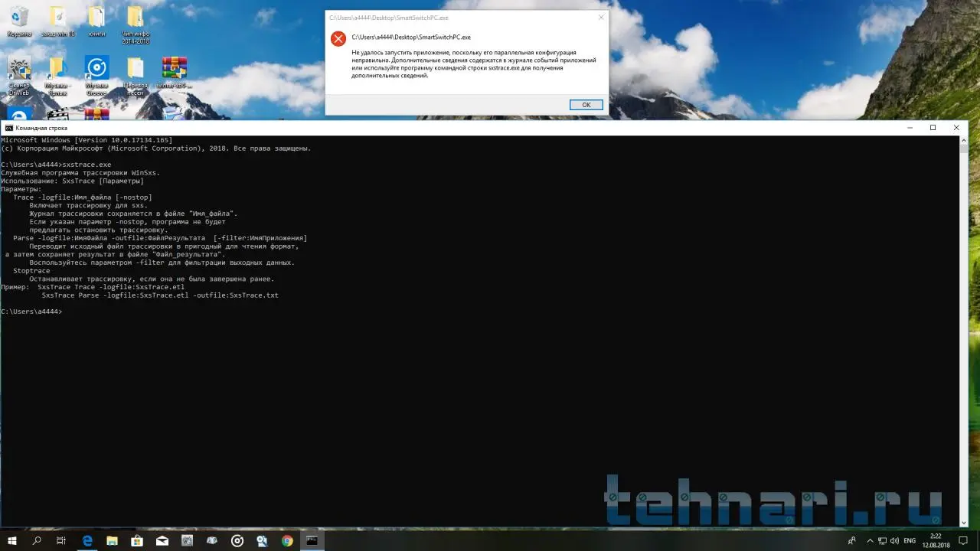
Task: Open the Windows Start menu
Action: tap(12, 540)
